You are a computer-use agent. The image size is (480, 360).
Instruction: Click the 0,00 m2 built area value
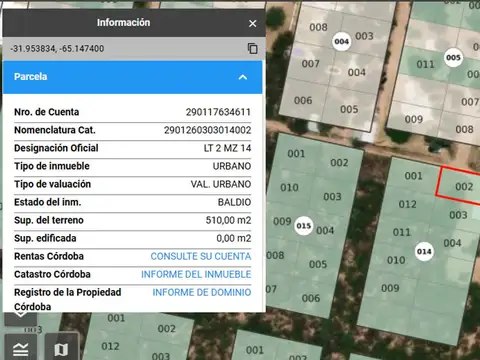234,238
